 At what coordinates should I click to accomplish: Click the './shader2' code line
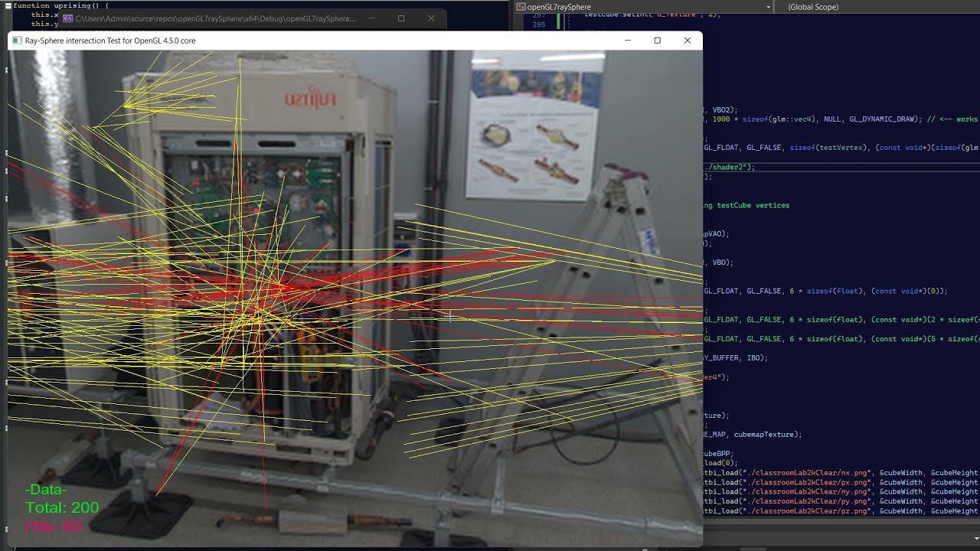[x=730, y=167]
